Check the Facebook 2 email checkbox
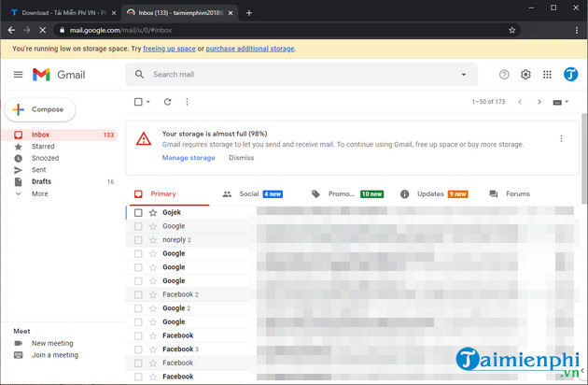The height and width of the screenshot is (385, 588). (138, 295)
